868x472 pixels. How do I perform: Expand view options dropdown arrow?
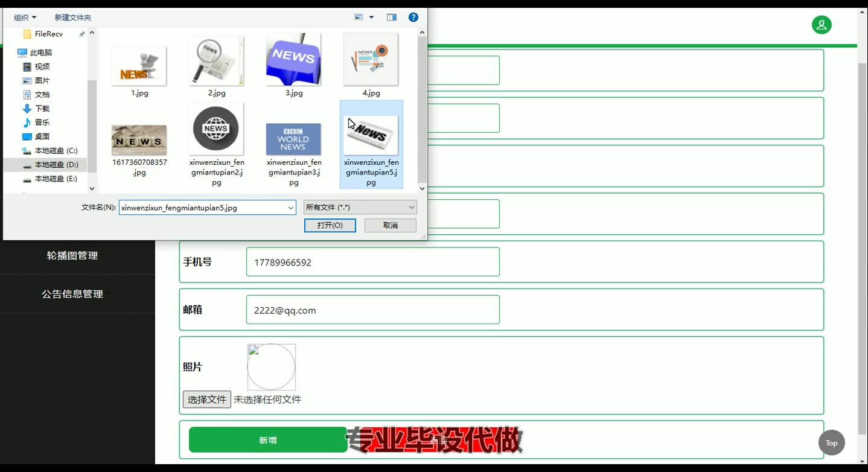pos(371,18)
